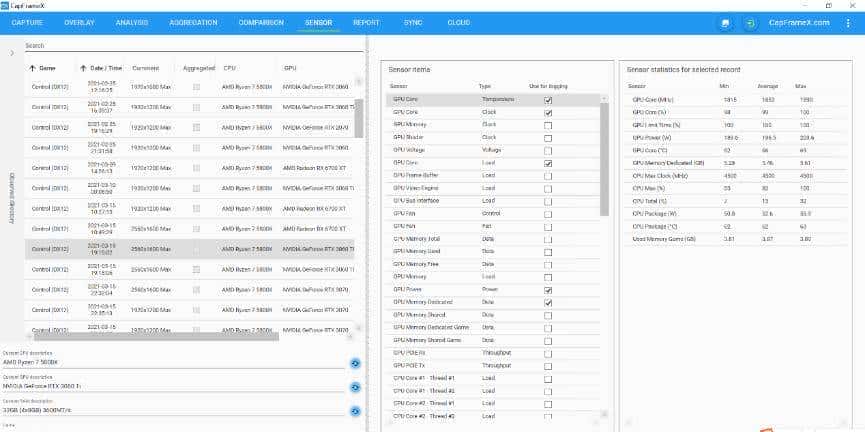The width and height of the screenshot is (865, 432).
Task: Enable logging for CPU Core #1 Thread #1
Action: (x=548, y=379)
